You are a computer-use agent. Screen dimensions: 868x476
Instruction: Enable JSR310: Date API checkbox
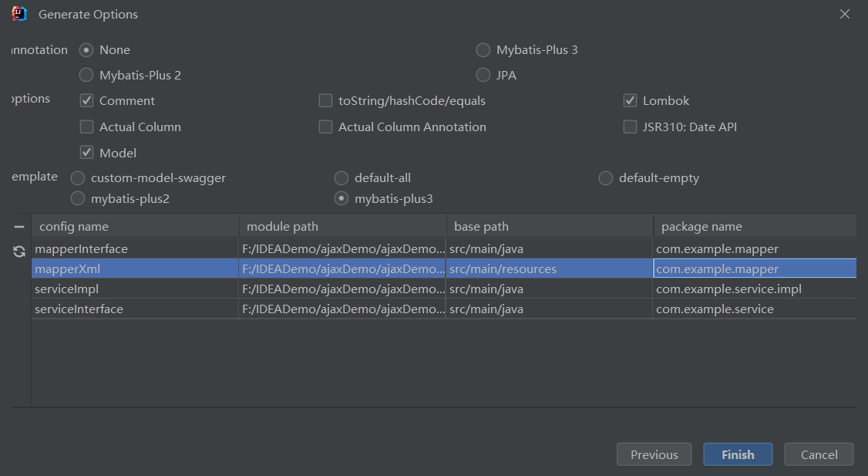point(630,127)
